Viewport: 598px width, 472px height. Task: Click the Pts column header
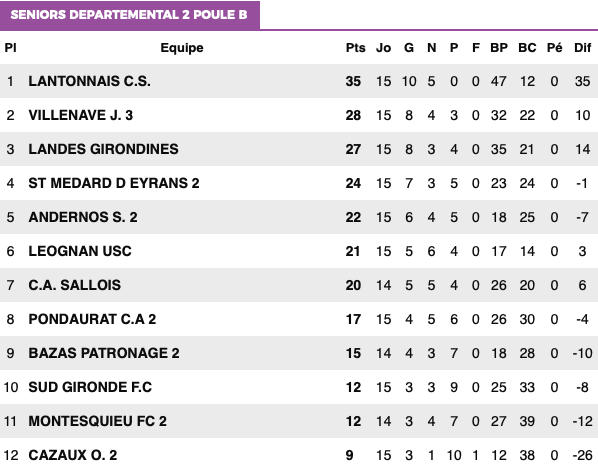tap(355, 48)
